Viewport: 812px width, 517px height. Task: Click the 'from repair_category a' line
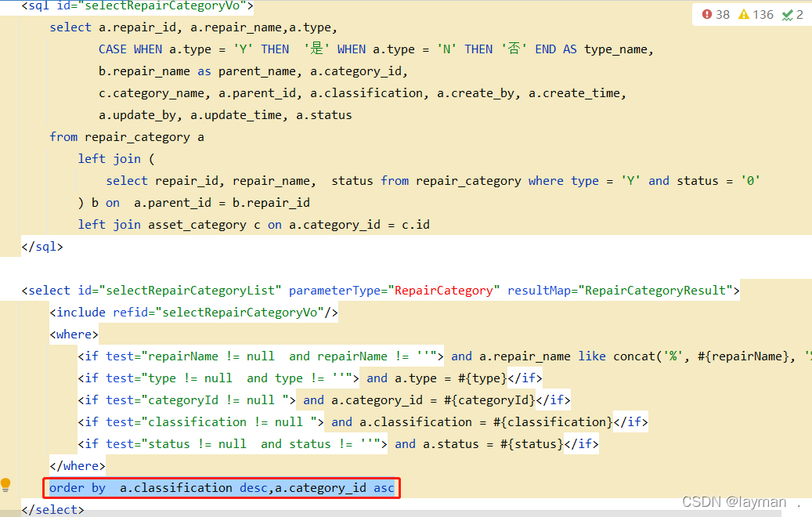pos(127,137)
